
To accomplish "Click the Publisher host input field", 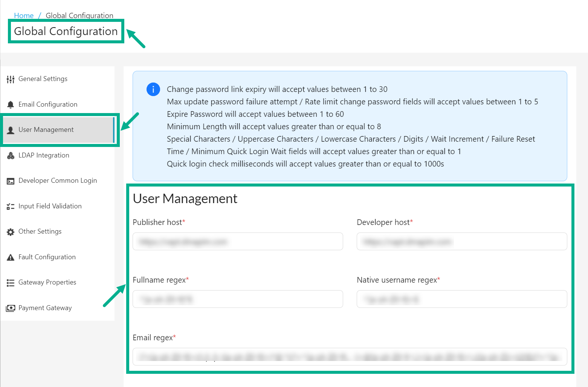I will (x=238, y=241).
